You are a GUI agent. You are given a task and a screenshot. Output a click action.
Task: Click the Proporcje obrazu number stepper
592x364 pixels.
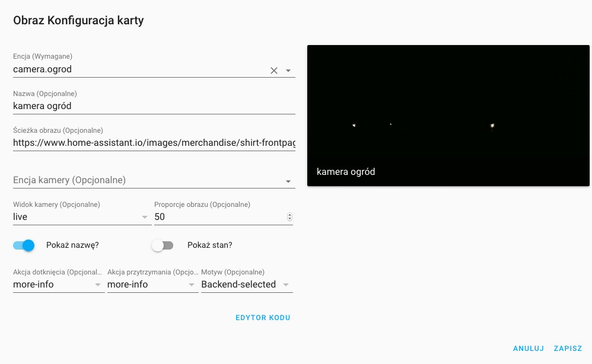click(x=289, y=217)
